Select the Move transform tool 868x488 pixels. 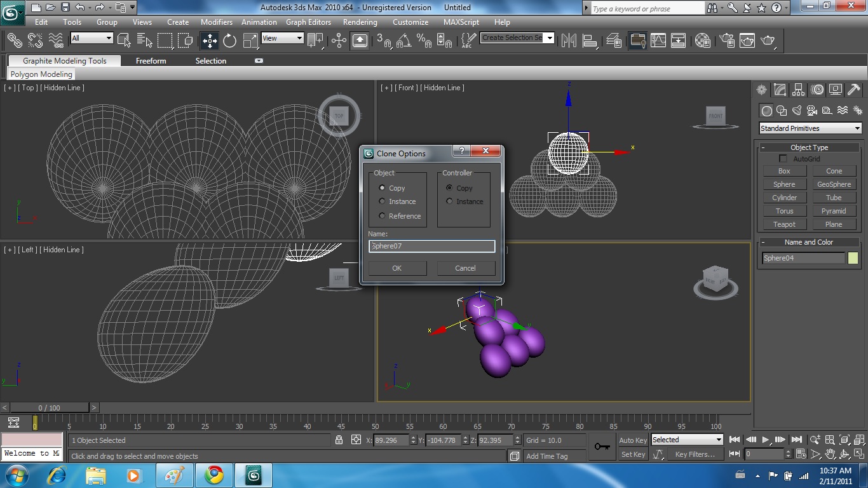click(x=210, y=41)
